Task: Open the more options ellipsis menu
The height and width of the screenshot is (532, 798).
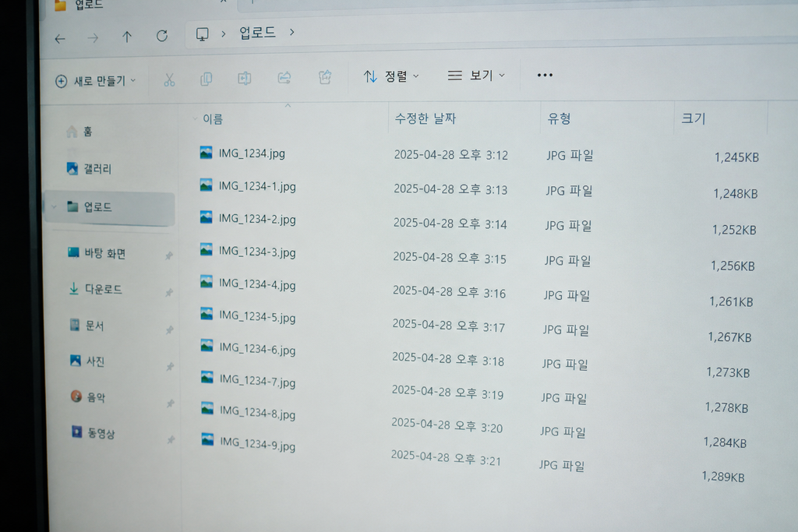Action: click(x=545, y=75)
